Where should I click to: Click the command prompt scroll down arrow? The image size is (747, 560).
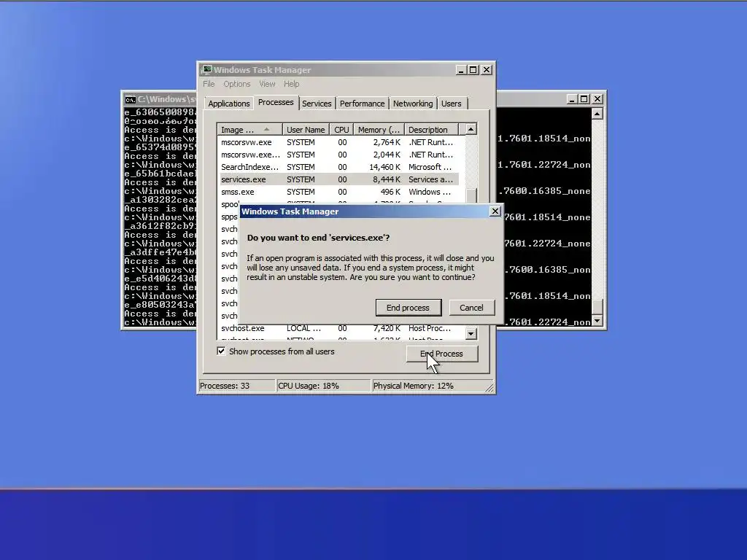(597, 321)
